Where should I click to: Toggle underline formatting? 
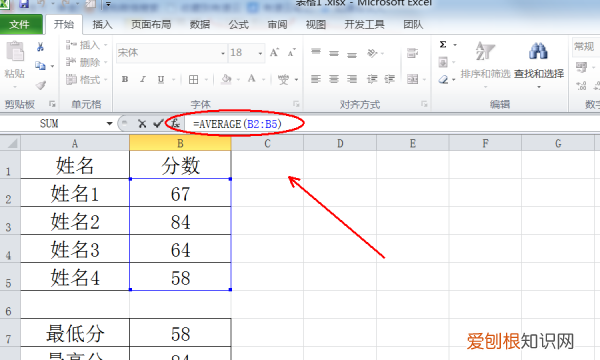point(161,79)
